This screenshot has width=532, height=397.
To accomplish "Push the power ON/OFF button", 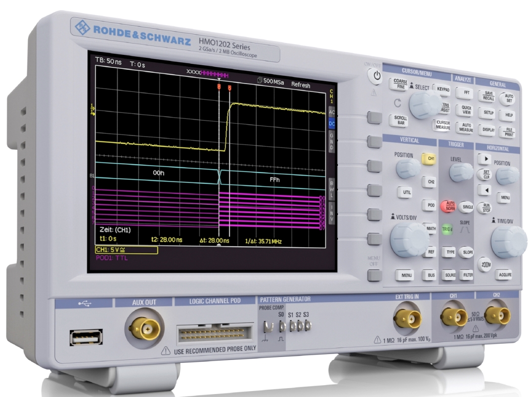I will pos(376,76).
